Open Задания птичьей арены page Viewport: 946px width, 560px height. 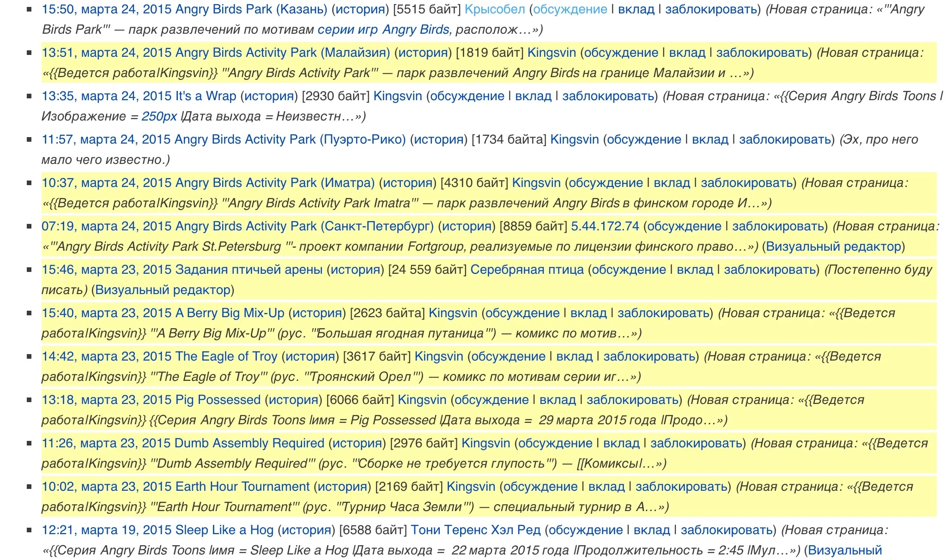click(x=182, y=270)
